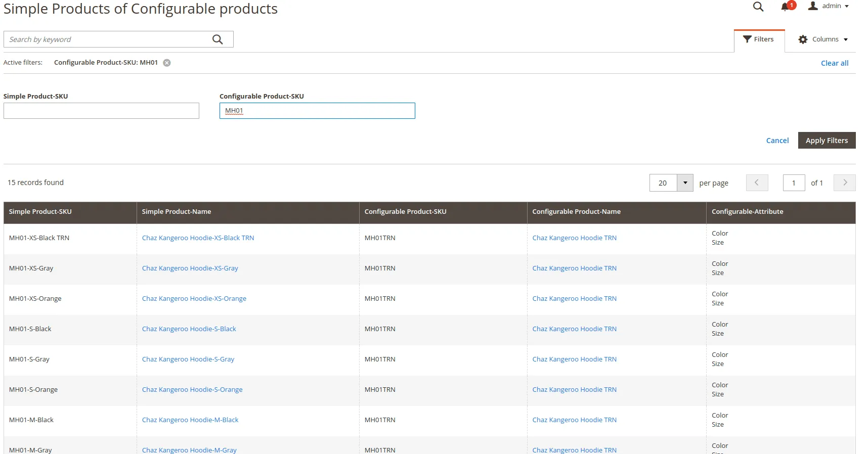Screen dimensions: 868x454
Task: Open the notifications bell icon
Action: [786, 7]
